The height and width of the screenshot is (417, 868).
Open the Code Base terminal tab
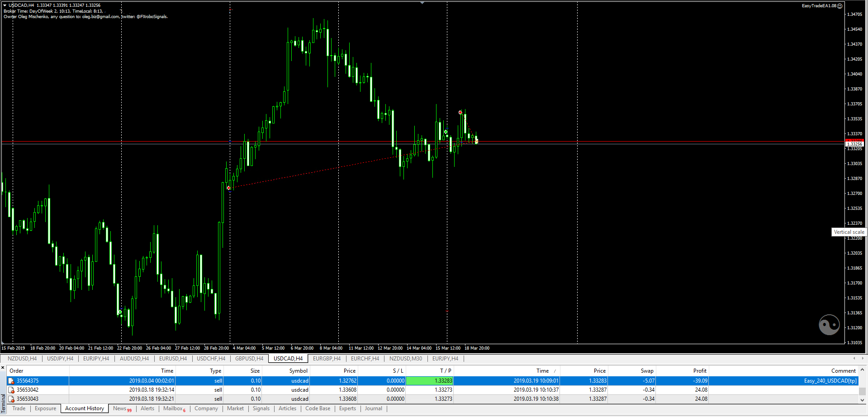pos(318,408)
